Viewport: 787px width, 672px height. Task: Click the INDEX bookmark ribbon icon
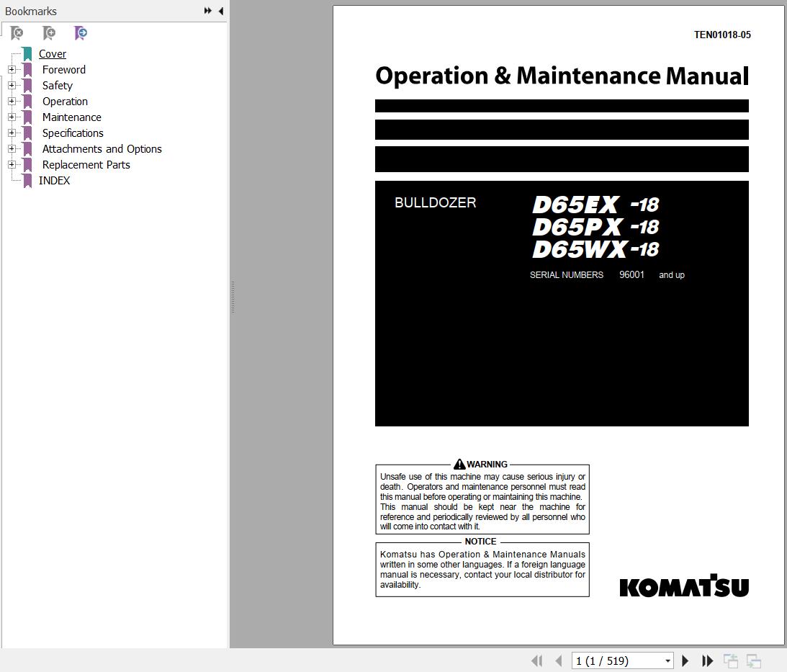[x=27, y=180]
